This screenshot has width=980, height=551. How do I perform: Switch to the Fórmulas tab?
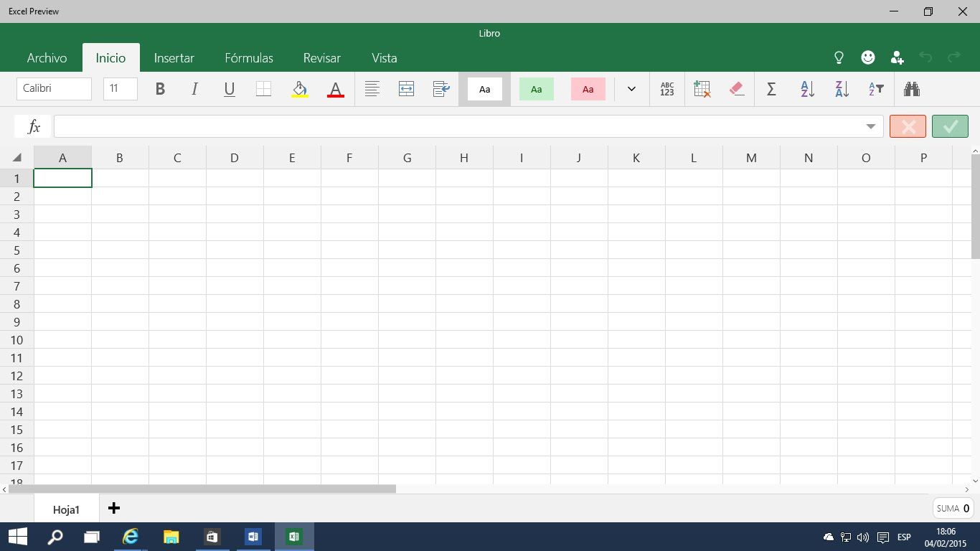248,58
